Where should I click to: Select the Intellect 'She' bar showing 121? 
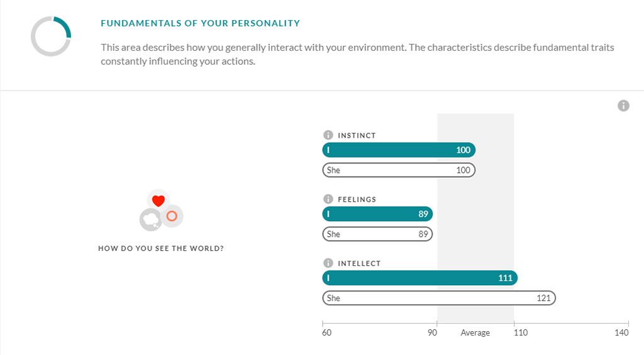[x=439, y=298]
